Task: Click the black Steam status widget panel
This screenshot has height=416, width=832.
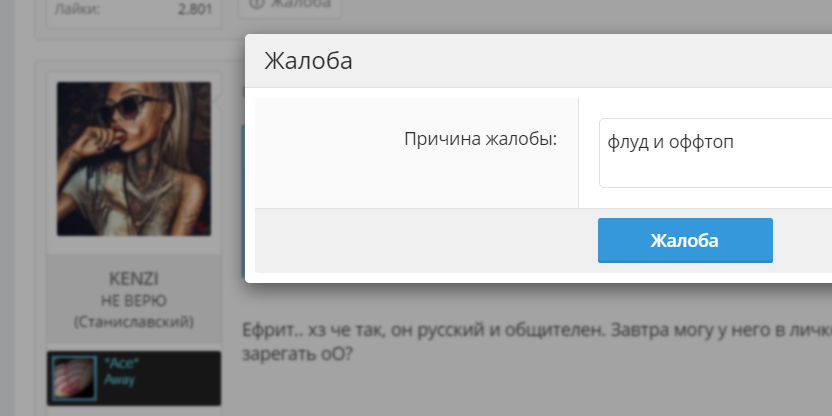Action: [134, 378]
